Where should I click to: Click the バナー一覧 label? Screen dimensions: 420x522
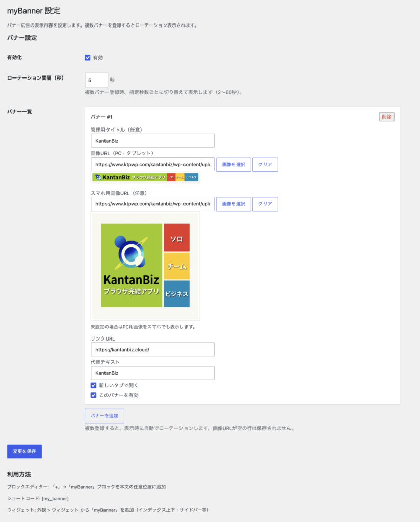19,112
